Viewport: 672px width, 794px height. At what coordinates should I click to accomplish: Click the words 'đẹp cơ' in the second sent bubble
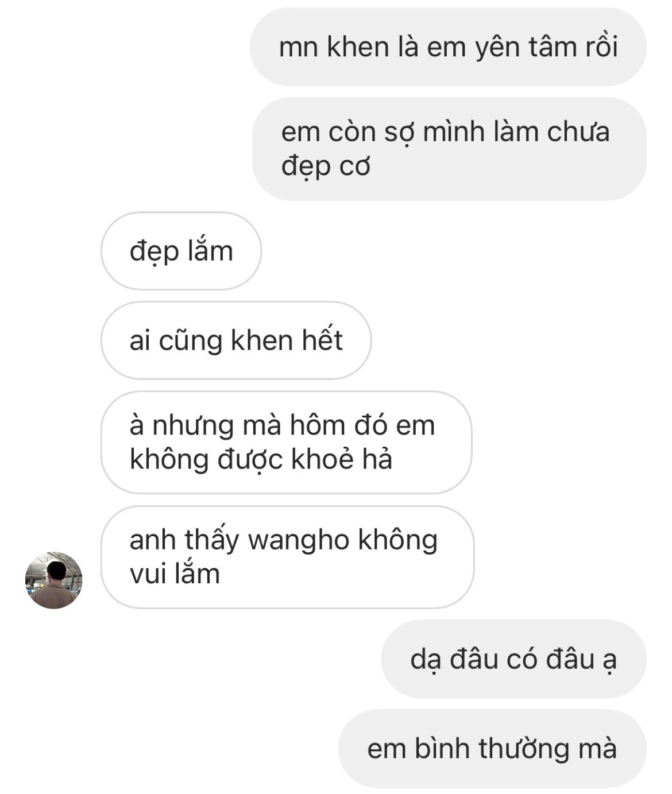[326, 167]
